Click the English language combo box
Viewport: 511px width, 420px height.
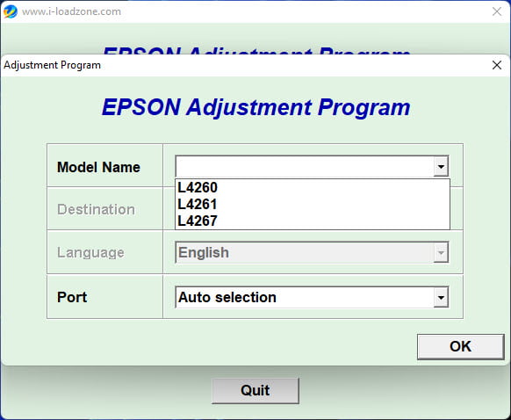[312, 252]
